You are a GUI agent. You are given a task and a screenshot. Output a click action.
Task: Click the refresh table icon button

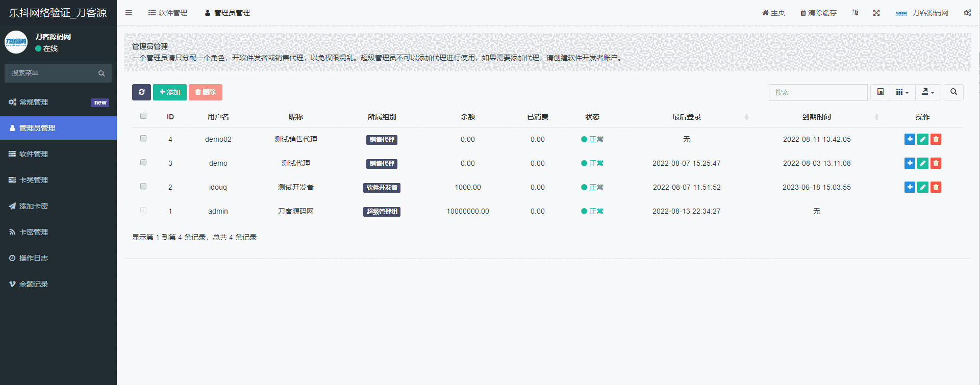coord(141,92)
